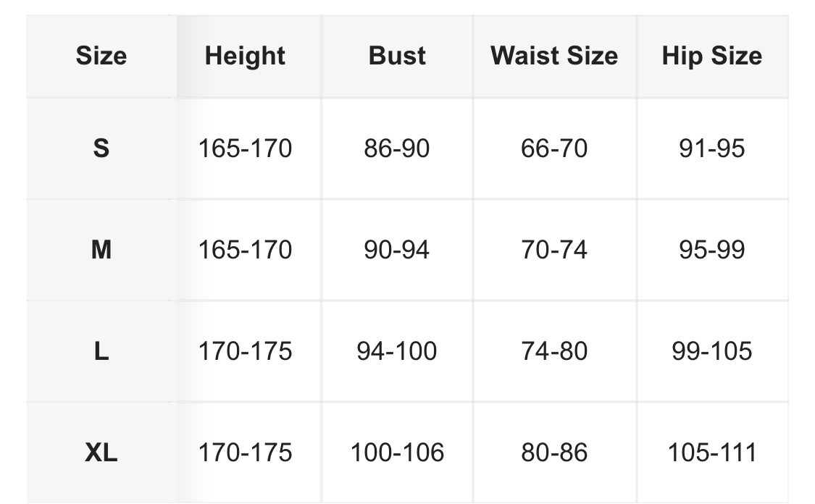Choose the XL size row label
Viewport: 815px width, 504px height.
click(101, 453)
